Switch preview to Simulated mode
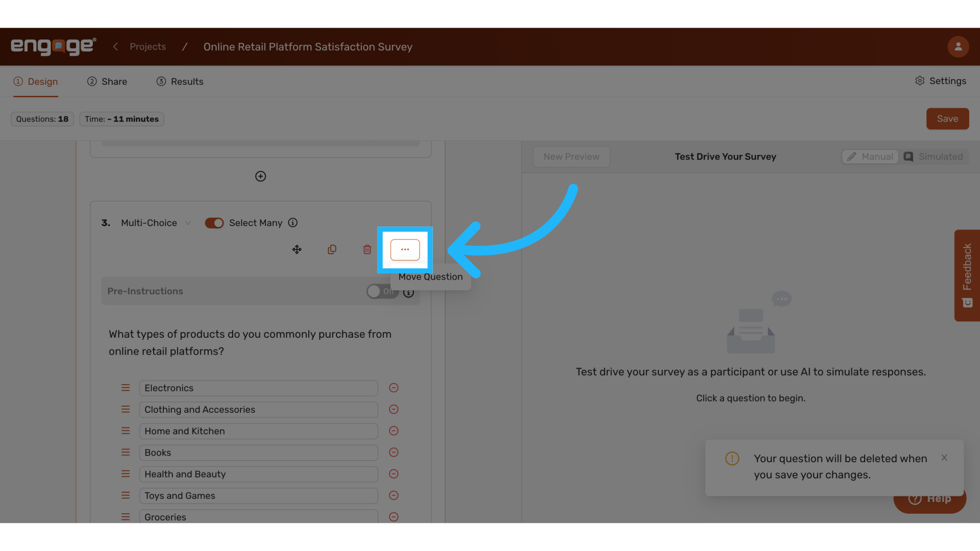The height and width of the screenshot is (551, 980). pyautogui.click(x=933, y=157)
